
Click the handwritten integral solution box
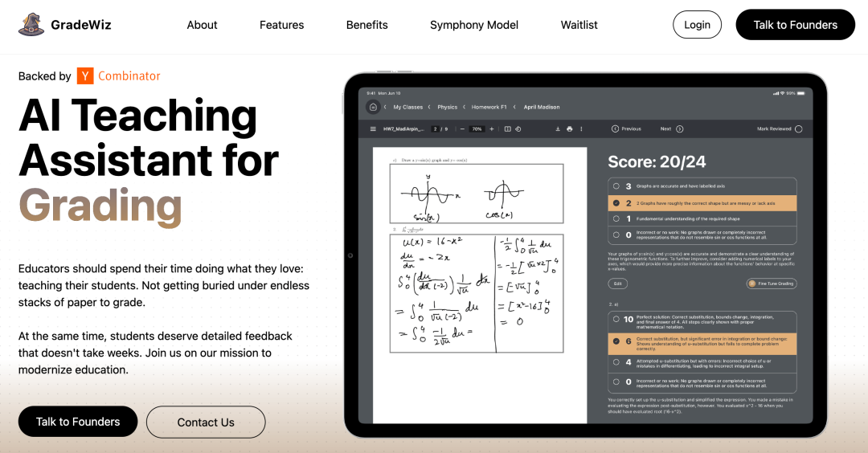click(477, 293)
